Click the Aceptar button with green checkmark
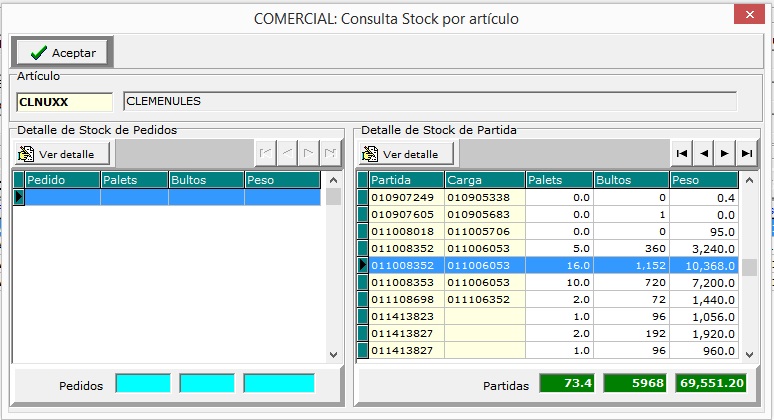 tap(62, 52)
